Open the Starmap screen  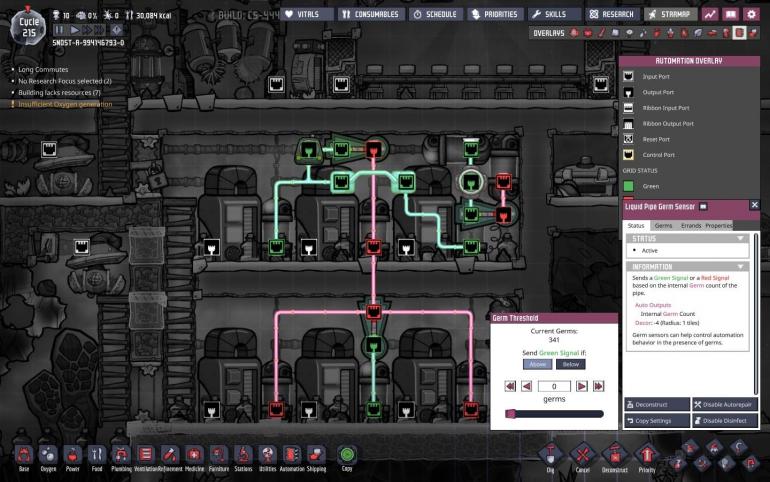coord(670,14)
